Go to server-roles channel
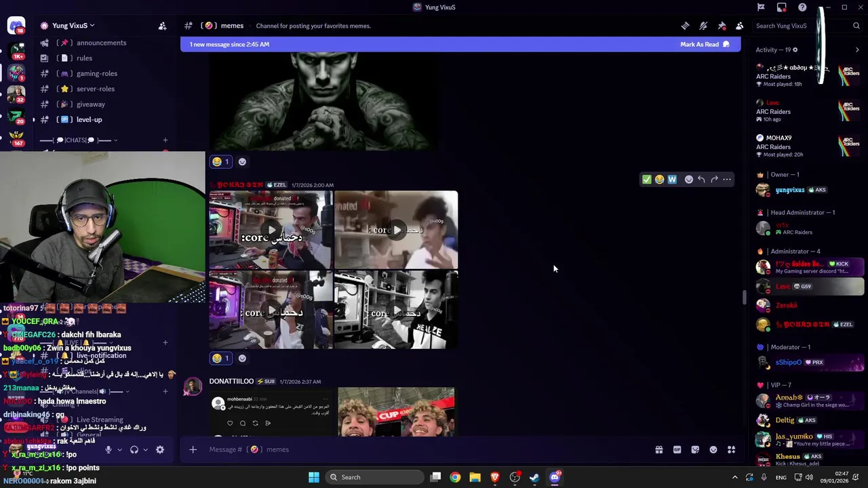Screen dimensions: 868x488 pyautogui.click(x=102, y=89)
